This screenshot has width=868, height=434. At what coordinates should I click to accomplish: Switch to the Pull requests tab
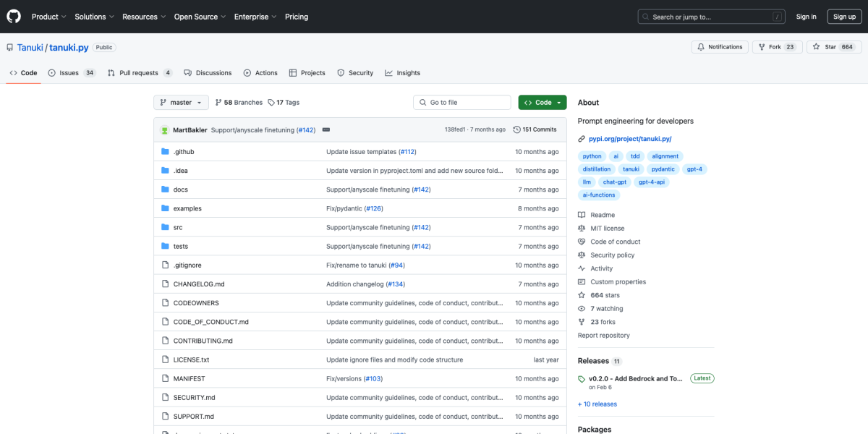[x=140, y=73]
